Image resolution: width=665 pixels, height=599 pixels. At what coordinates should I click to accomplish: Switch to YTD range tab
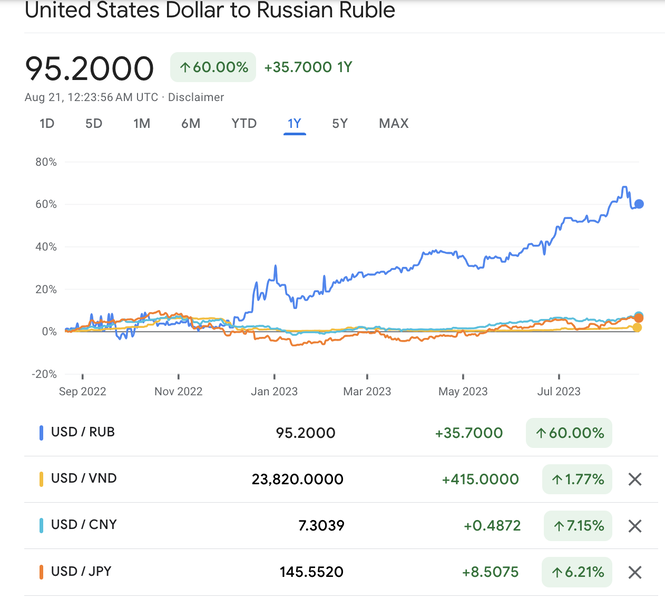[x=244, y=124]
